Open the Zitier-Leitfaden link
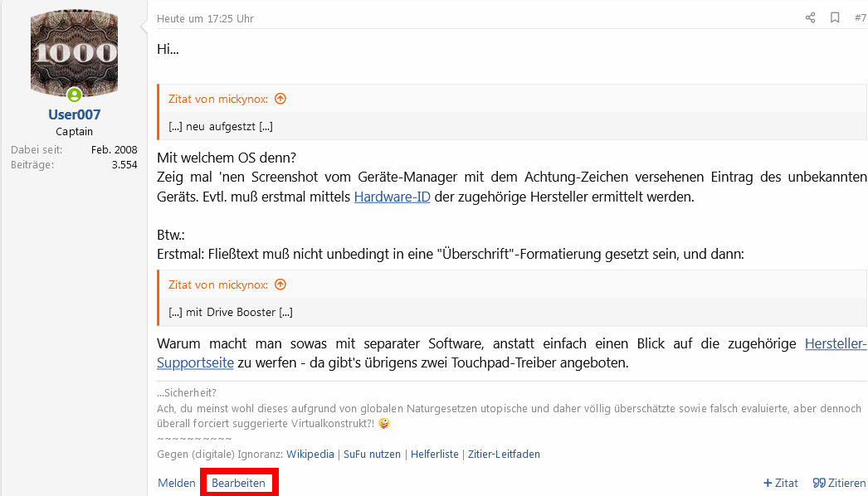The image size is (868, 496). pos(504,454)
